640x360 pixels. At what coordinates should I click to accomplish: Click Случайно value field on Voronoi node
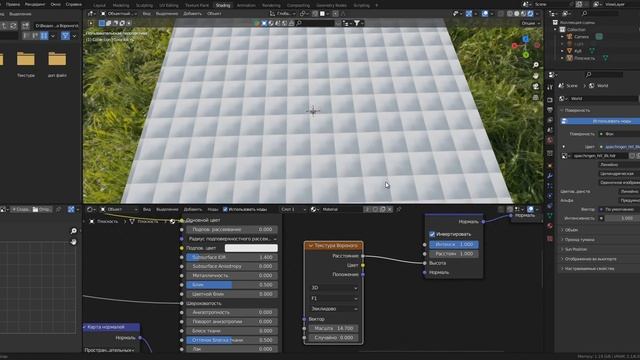pyautogui.click(x=334, y=338)
